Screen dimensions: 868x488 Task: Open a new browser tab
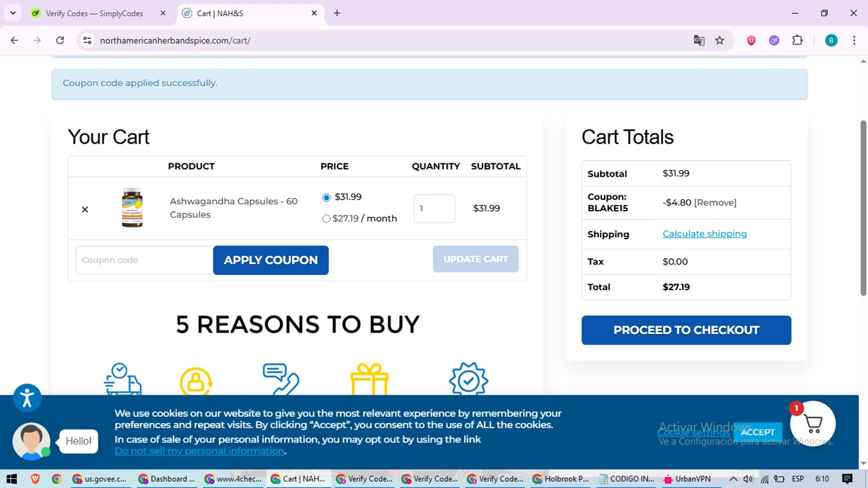tap(337, 13)
